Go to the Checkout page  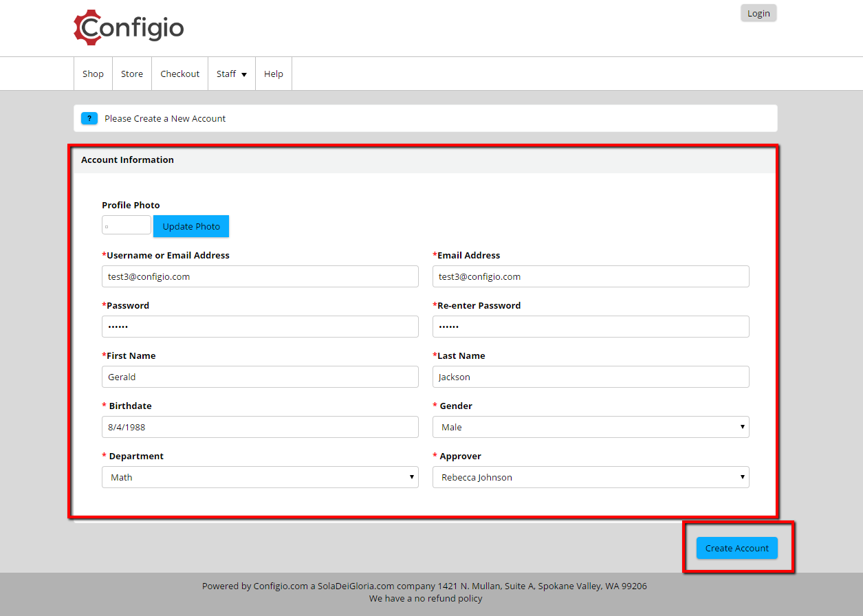(x=180, y=74)
